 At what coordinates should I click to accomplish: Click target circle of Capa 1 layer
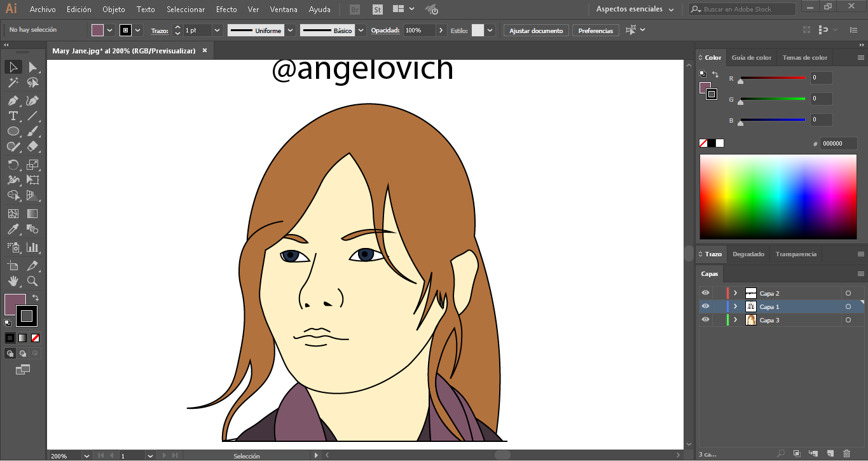(x=848, y=306)
